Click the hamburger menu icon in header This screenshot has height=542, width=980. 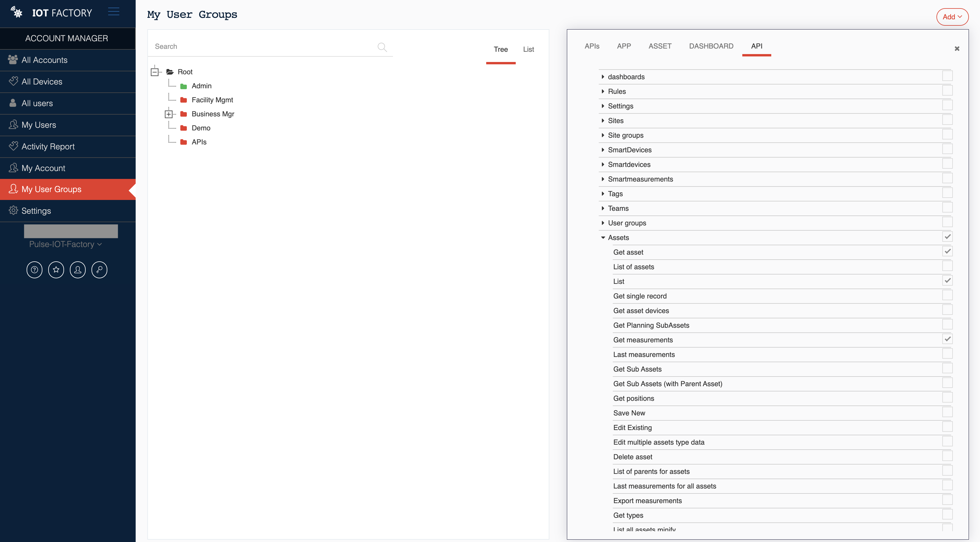point(113,12)
